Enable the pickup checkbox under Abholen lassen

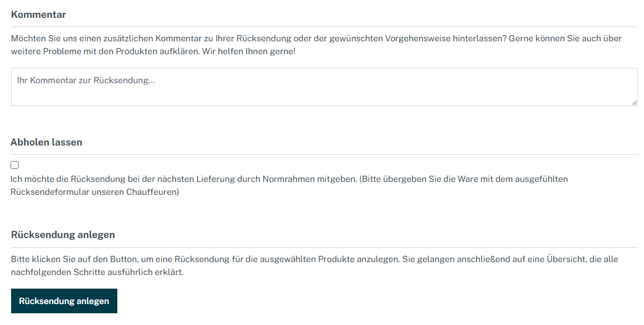click(15, 165)
